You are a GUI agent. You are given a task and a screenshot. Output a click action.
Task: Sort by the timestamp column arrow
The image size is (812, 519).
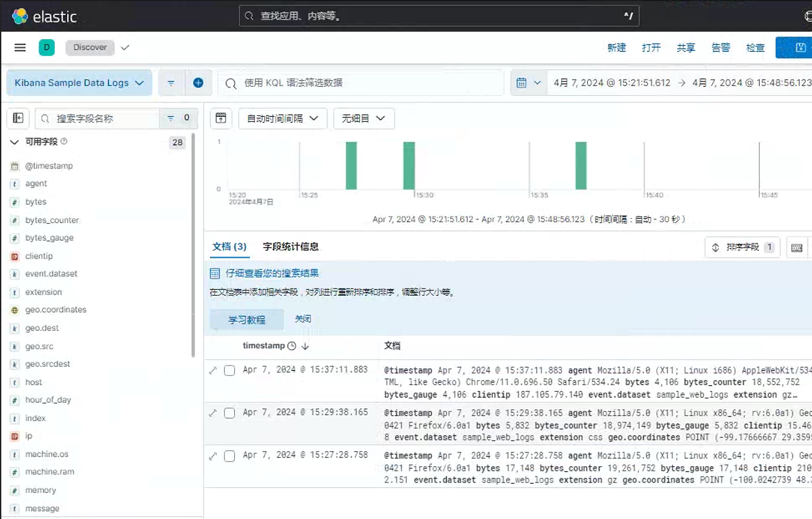pos(305,346)
